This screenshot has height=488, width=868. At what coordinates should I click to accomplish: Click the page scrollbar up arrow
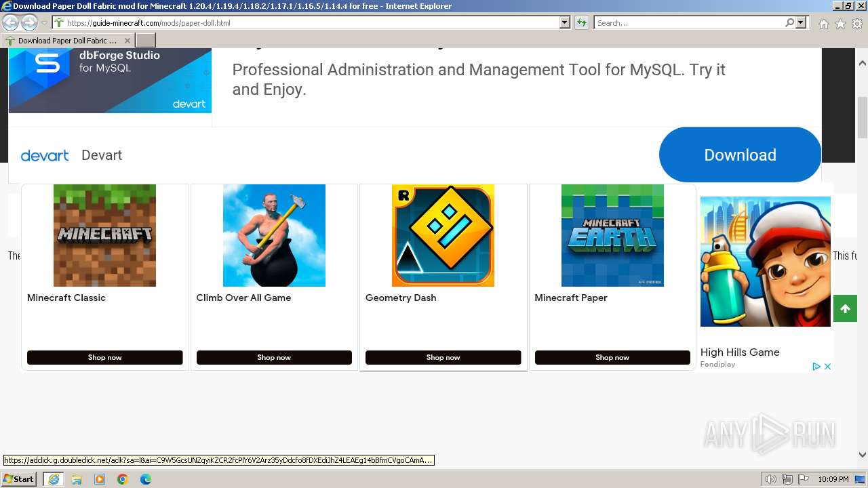(x=862, y=63)
